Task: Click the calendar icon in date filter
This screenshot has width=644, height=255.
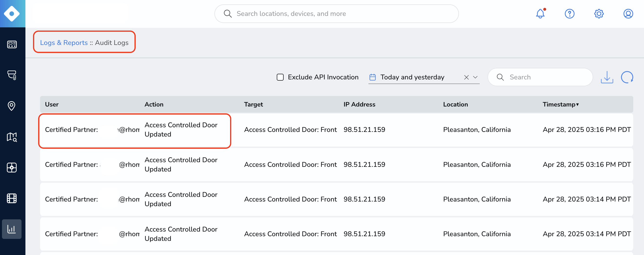Action: (373, 77)
